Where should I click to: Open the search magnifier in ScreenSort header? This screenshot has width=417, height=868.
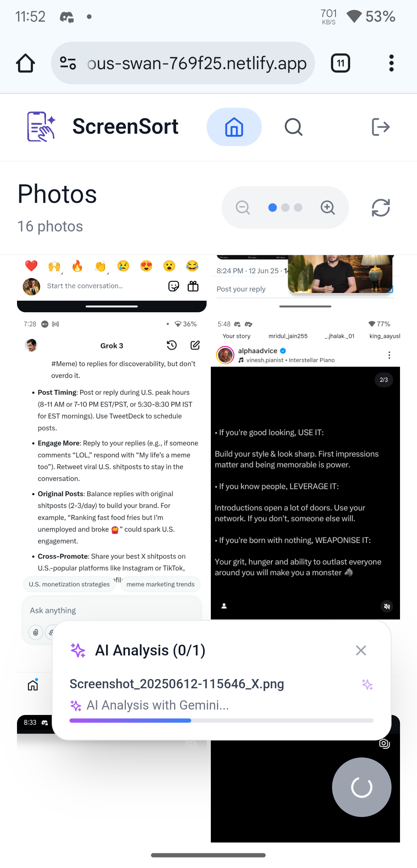click(x=293, y=127)
